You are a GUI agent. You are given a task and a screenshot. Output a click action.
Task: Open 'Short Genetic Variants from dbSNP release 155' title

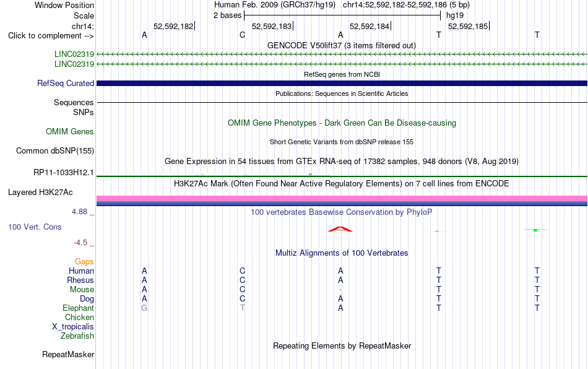pos(342,142)
